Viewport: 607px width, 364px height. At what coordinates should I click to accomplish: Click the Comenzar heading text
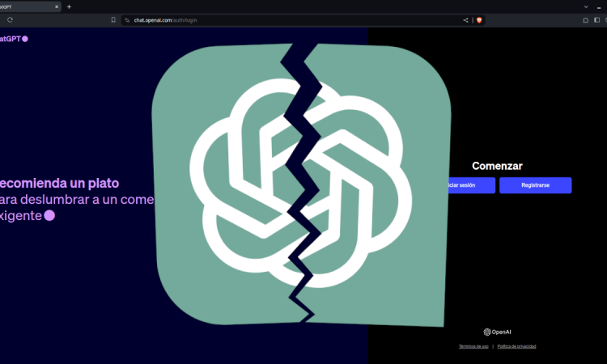tap(497, 166)
